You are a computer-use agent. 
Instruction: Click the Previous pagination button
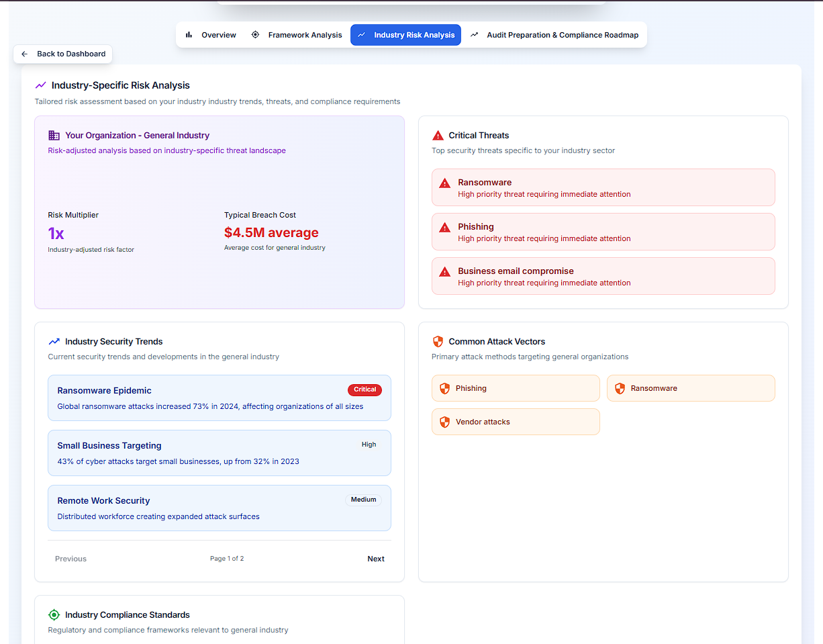70,559
